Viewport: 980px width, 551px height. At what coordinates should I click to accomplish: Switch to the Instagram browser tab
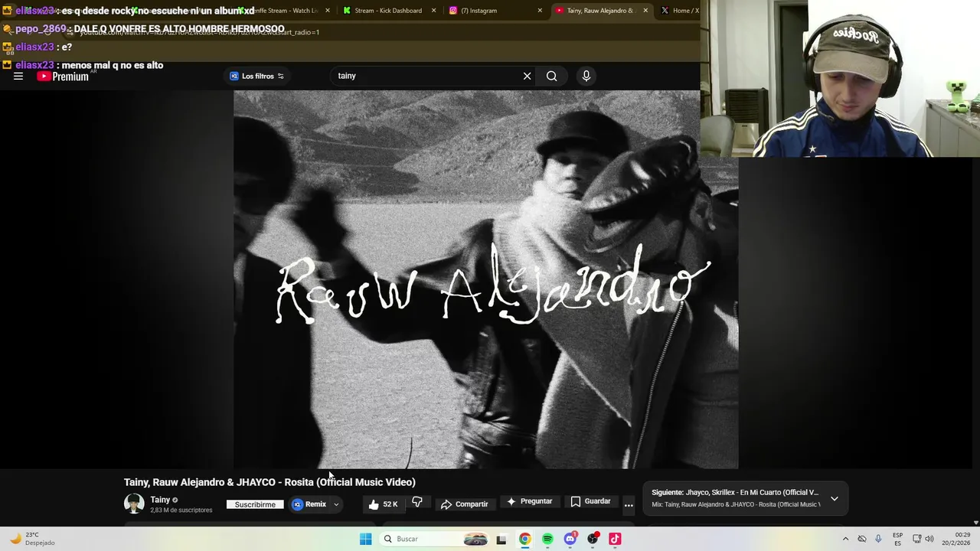coord(479,11)
